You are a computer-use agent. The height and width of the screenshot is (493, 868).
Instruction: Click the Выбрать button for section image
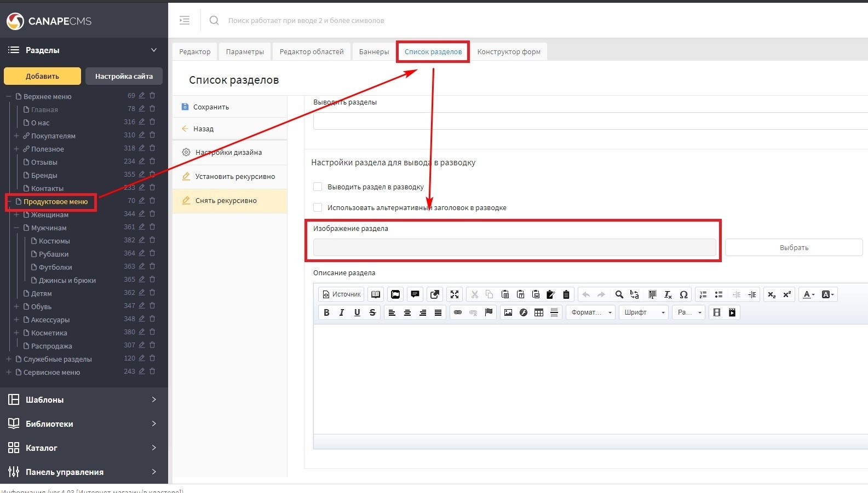794,247
